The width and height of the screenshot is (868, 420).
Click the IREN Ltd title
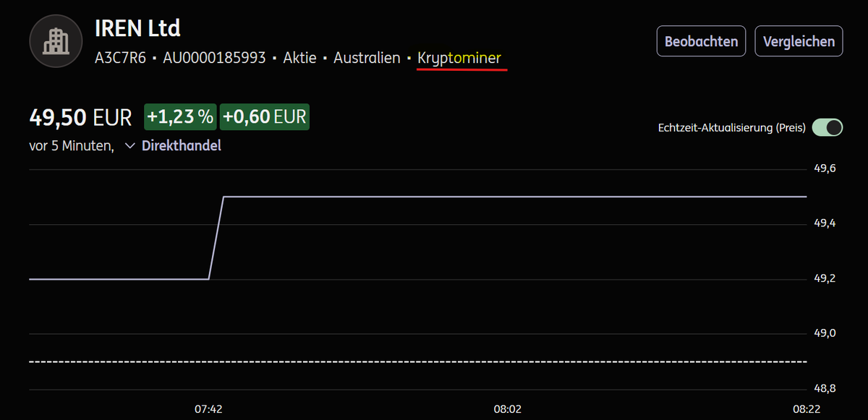click(137, 28)
